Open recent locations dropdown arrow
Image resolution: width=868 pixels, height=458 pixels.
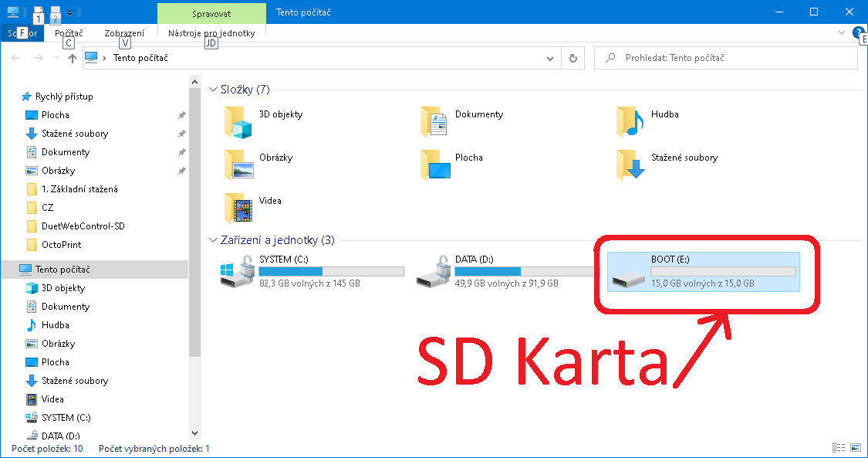tap(56, 58)
